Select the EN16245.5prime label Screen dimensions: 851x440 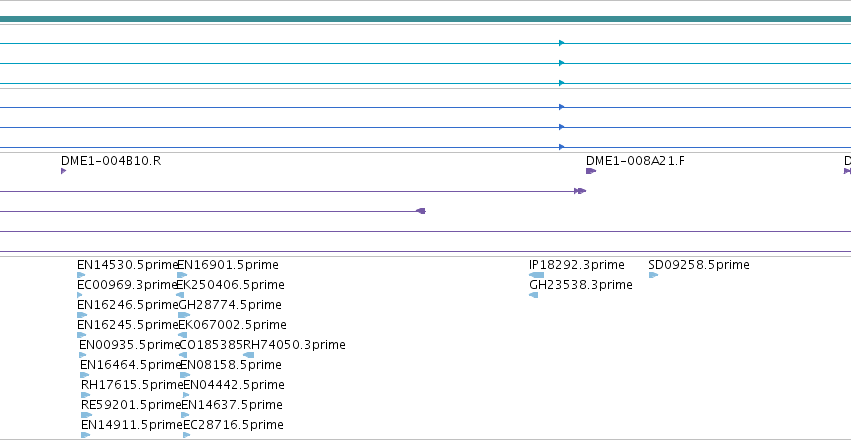pos(128,325)
